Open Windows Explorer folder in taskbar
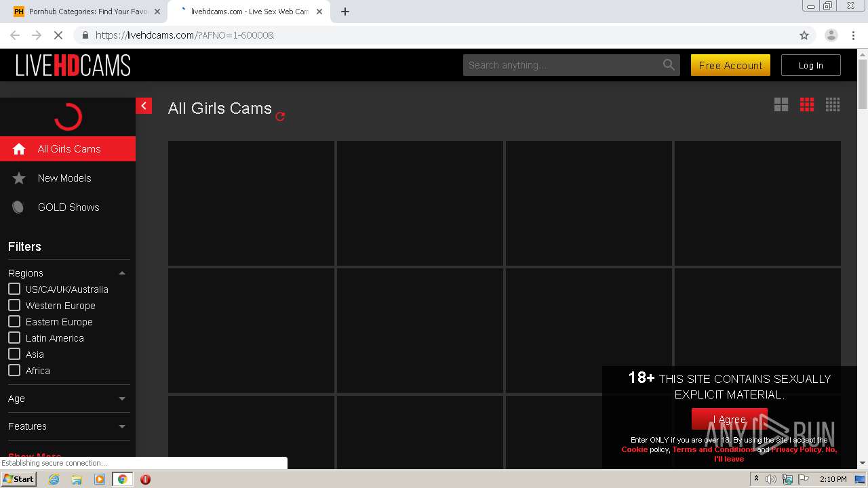868x488 pixels. pos(77,479)
